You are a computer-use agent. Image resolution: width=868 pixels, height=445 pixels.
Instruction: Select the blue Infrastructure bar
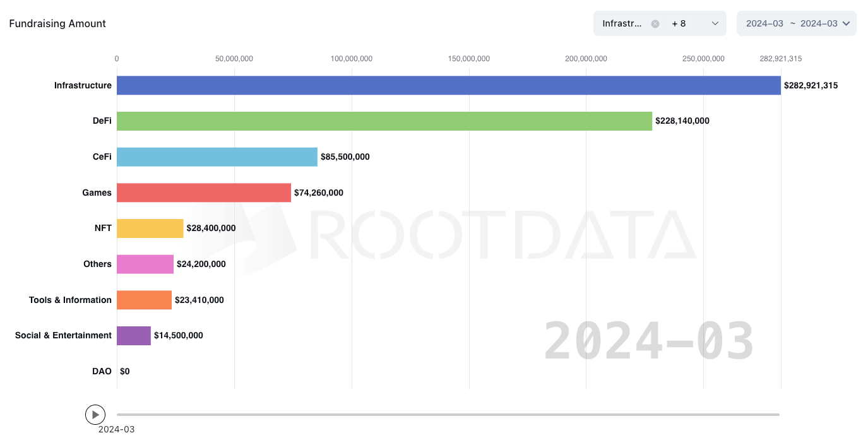[449, 85]
